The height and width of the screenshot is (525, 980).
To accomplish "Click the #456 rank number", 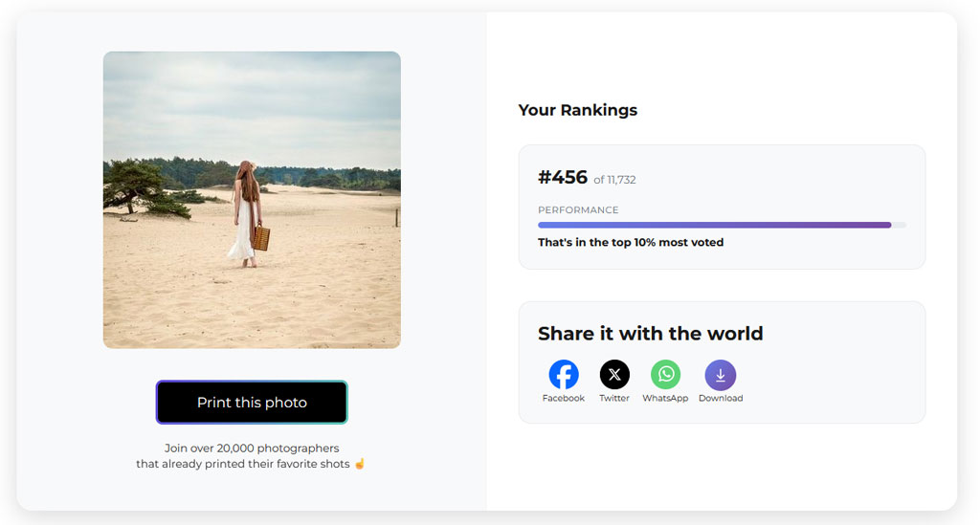I will click(563, 177).
